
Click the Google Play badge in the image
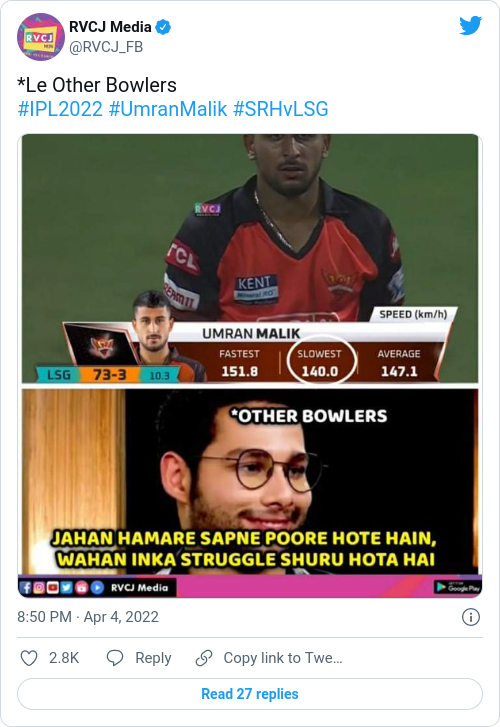(x=457, y=587)
